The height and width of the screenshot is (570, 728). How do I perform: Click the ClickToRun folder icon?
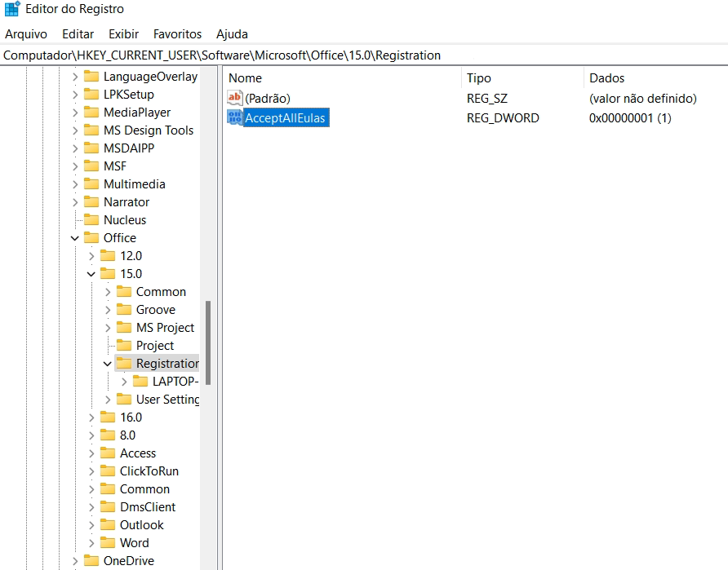[108, 471]
